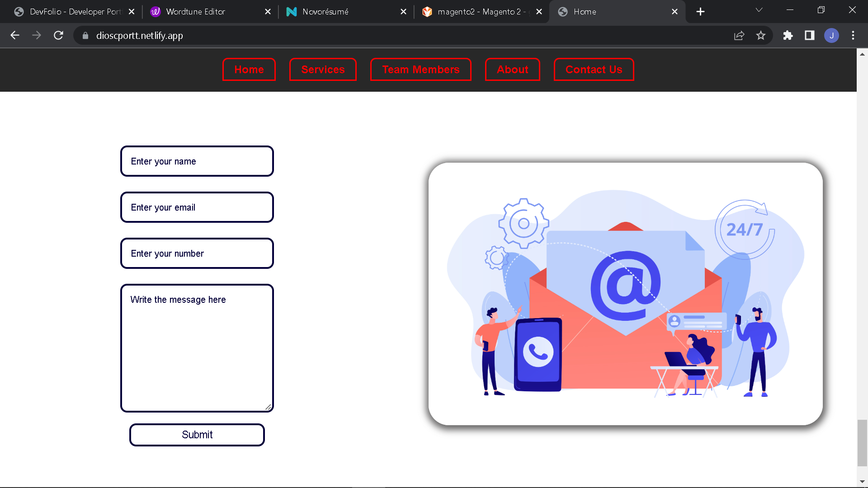Go to Services in navigation bar

tap(323, 70)
